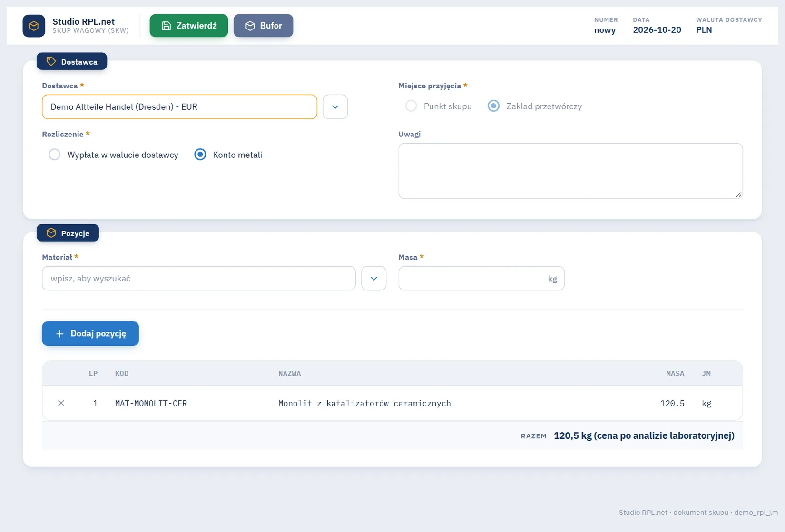The width and height of the screenshot is (785, 532).
Task: Click the package icon on Pozycje badge
Action: 51,233
